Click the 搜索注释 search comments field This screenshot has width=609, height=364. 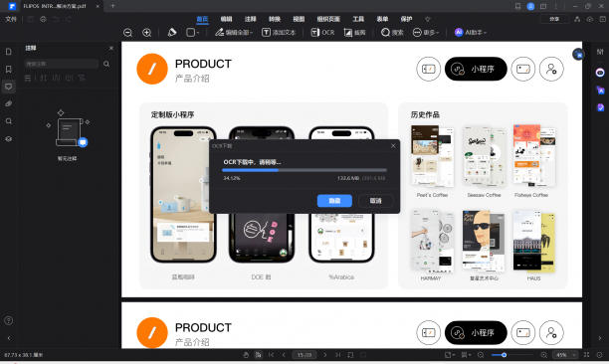pyautogui.click(x=62, y=64)
